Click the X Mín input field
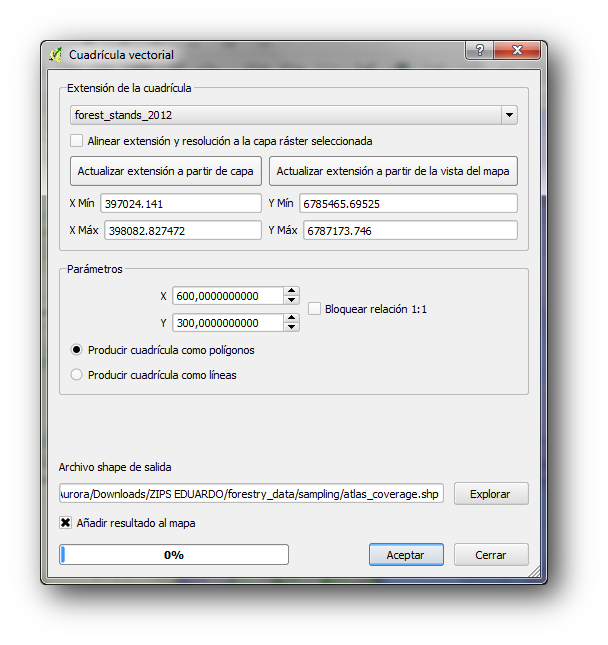The width and height of the screenshot is (608, 645). [x=181, y=204]
